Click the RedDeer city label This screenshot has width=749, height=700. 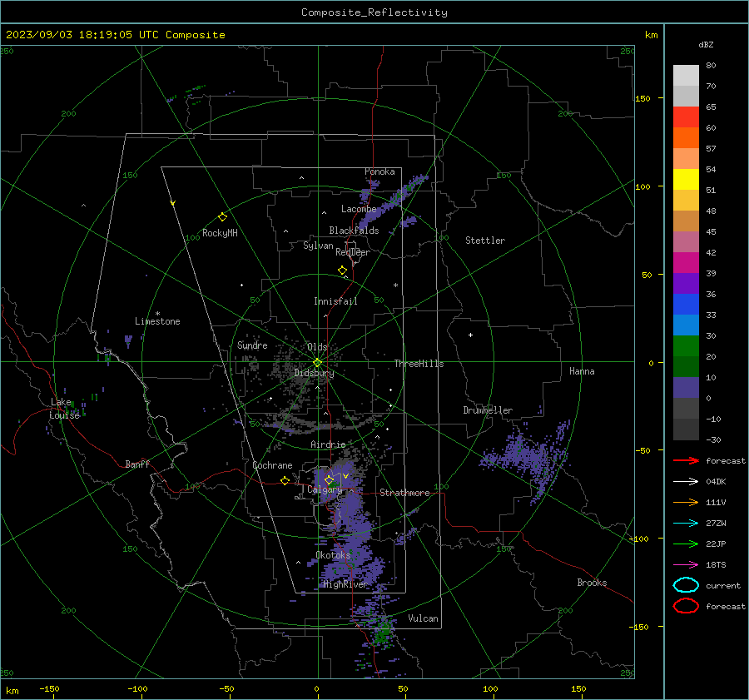tap(353, 252)
